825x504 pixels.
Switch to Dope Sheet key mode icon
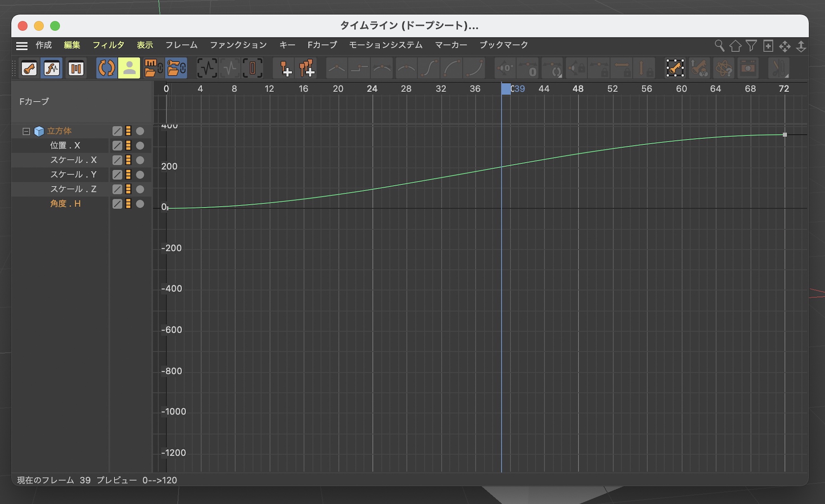pyautogui.click(x=29, y=68)
